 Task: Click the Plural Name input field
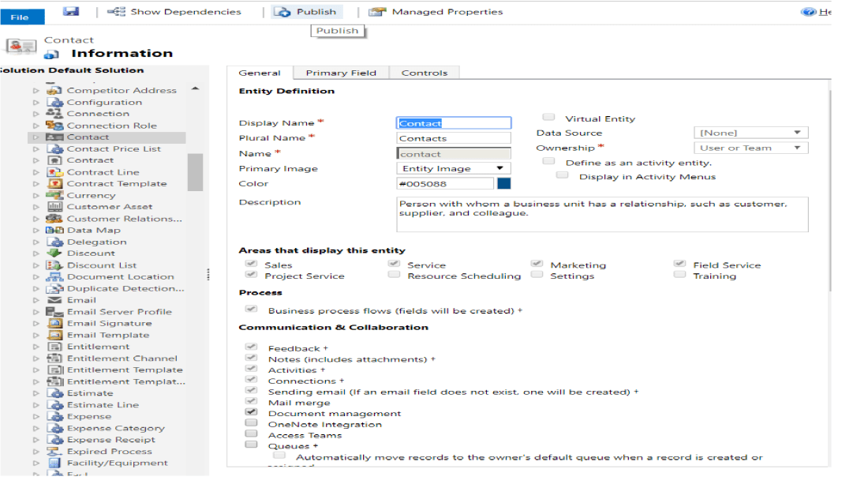tap(453, 138)
